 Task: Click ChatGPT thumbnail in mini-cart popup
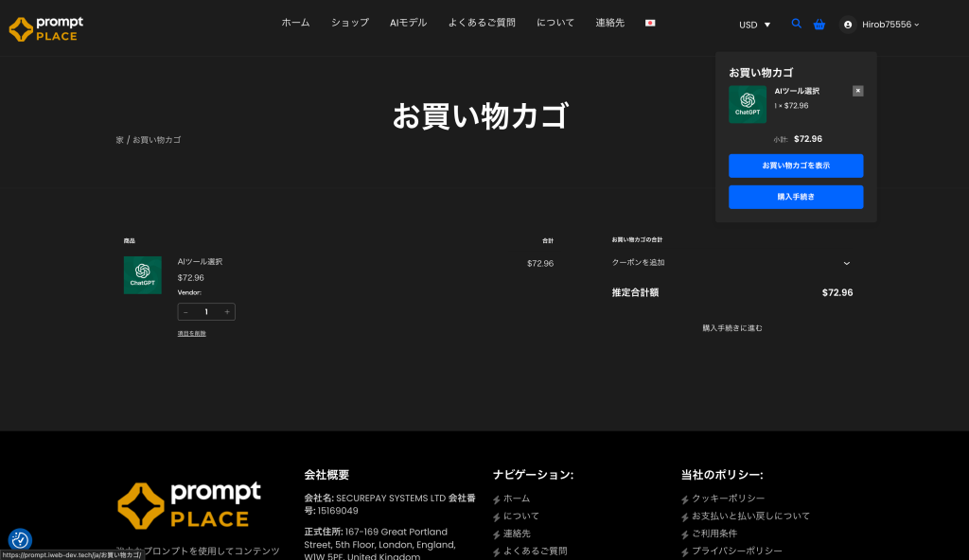pyautogui.click(x=747, y=104)
